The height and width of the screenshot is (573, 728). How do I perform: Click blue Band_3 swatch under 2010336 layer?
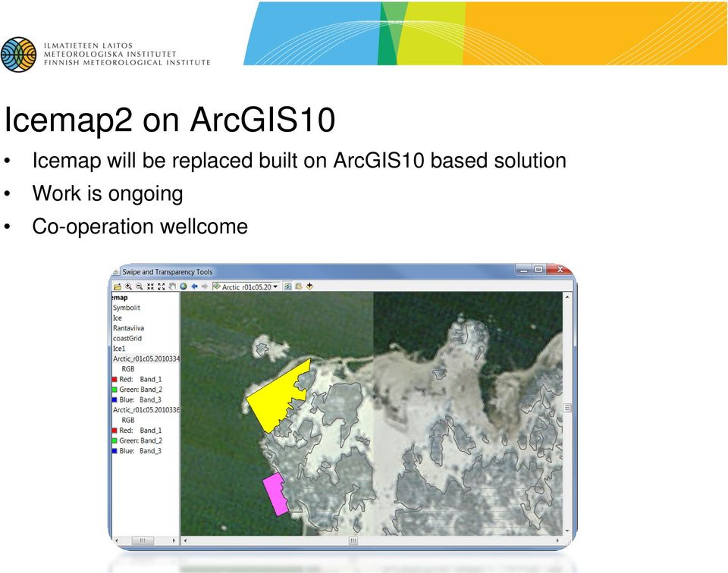pos(115,451)
